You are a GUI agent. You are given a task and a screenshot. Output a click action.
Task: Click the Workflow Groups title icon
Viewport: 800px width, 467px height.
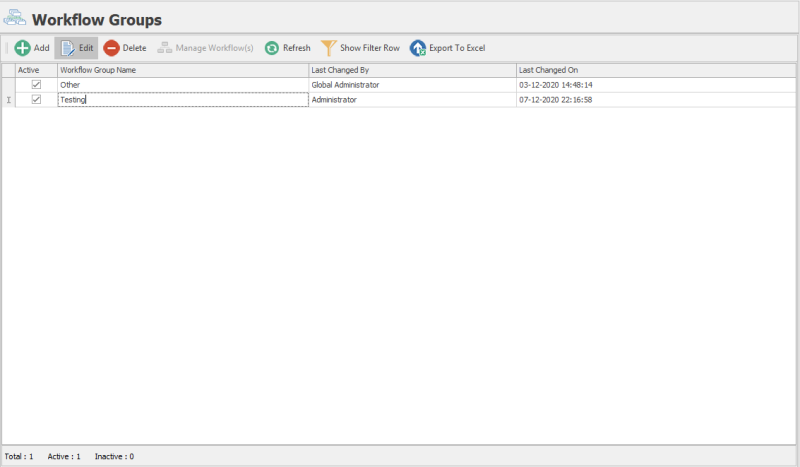pyautogui.click(x=15, y=19)
